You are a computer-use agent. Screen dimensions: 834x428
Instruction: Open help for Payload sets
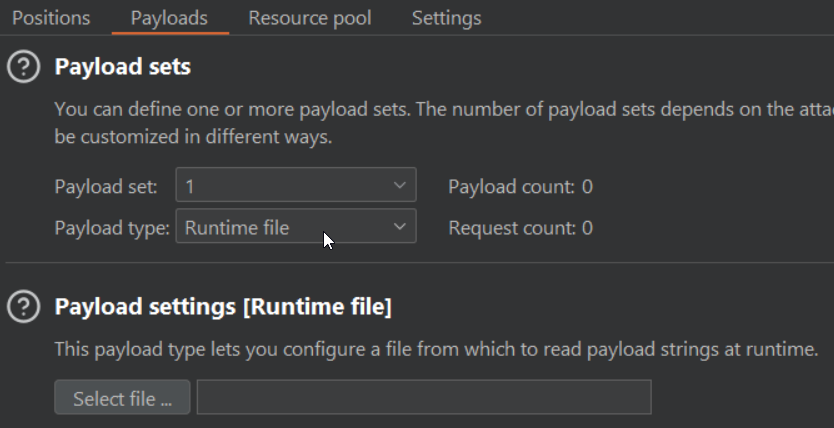(23, 67)
